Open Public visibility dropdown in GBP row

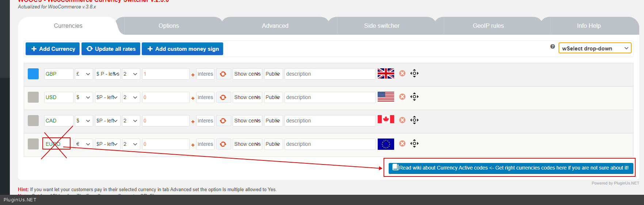point(273,74)
